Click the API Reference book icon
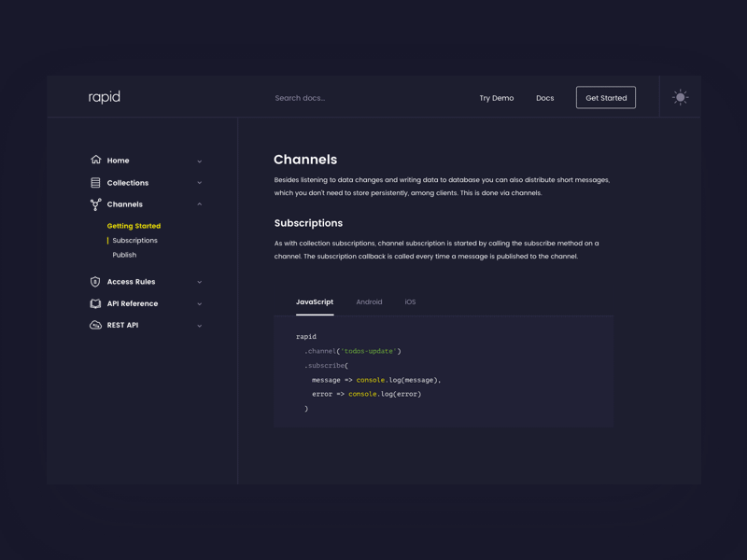 [95, 303]
